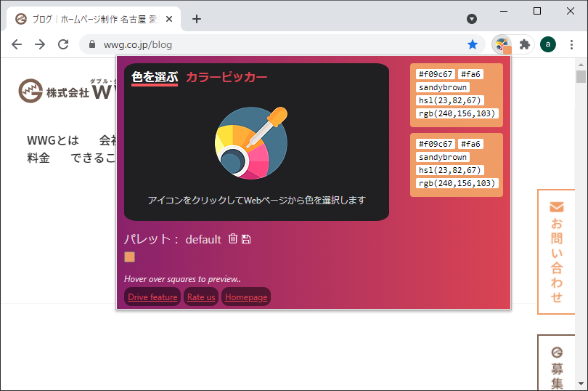Open a new browser tab

pyautogui.click(x=197, y=19)
